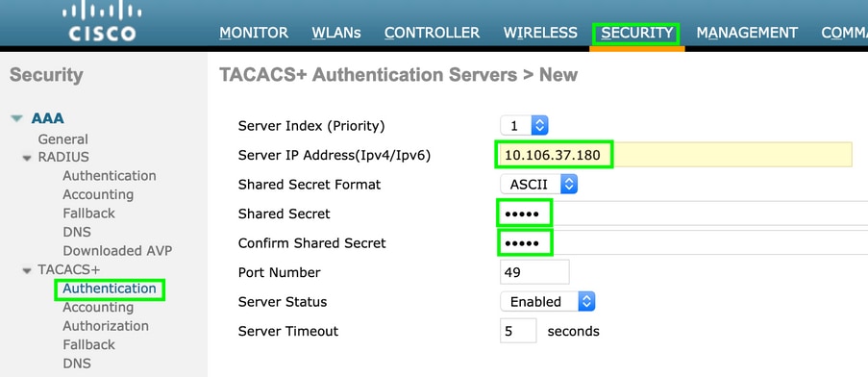The width and height of the screenshot is (868, 377).
Task: Collapse the AAA tree triangle
Action: tap(16, 118)
